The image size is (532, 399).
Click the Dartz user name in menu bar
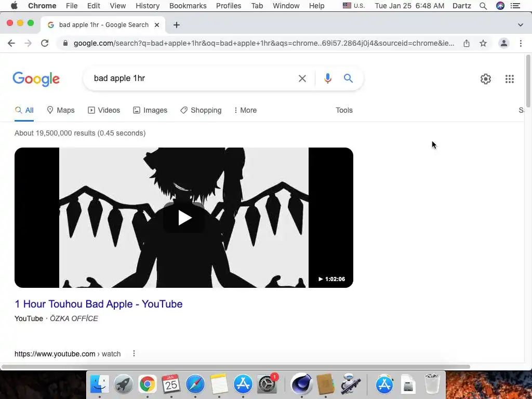click(x=462, y=6)
